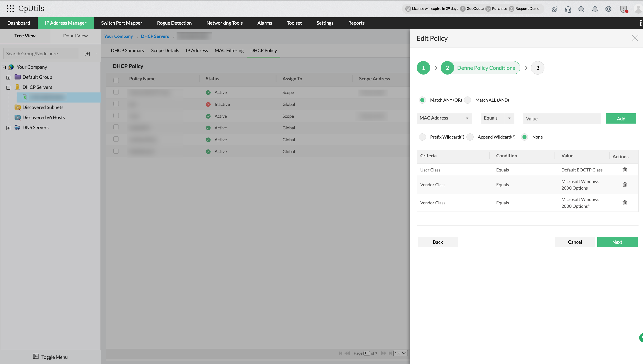The image size is (643, 364).
Task: Open the settings gear icon in header
Action: click(x=608, y=9)
